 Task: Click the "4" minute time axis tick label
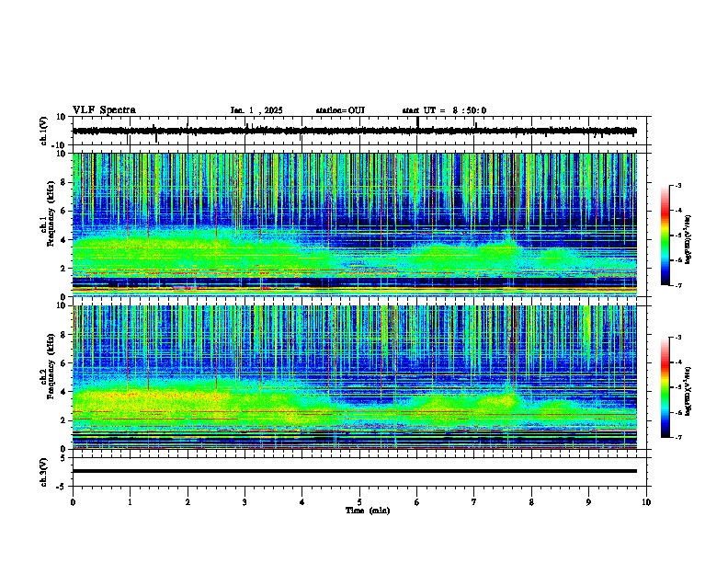click(x=302, y=502)
